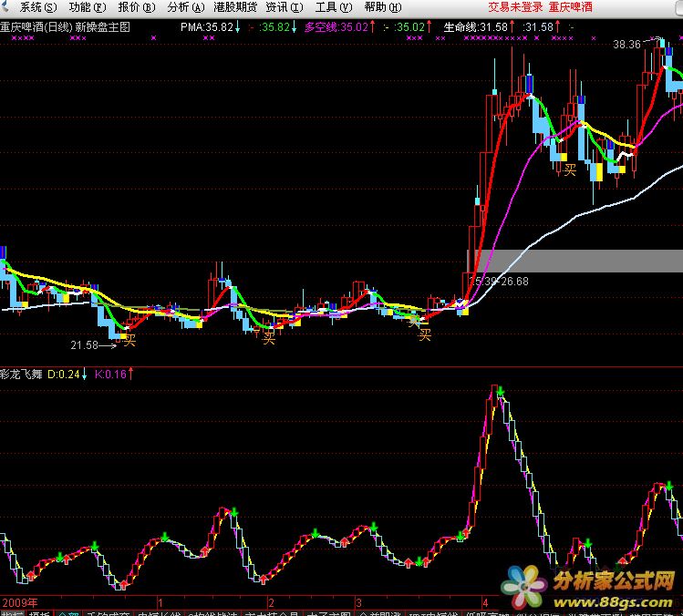Switch to the 主力持仓量 indicator tab
The image size is (683, 616).
272,613
